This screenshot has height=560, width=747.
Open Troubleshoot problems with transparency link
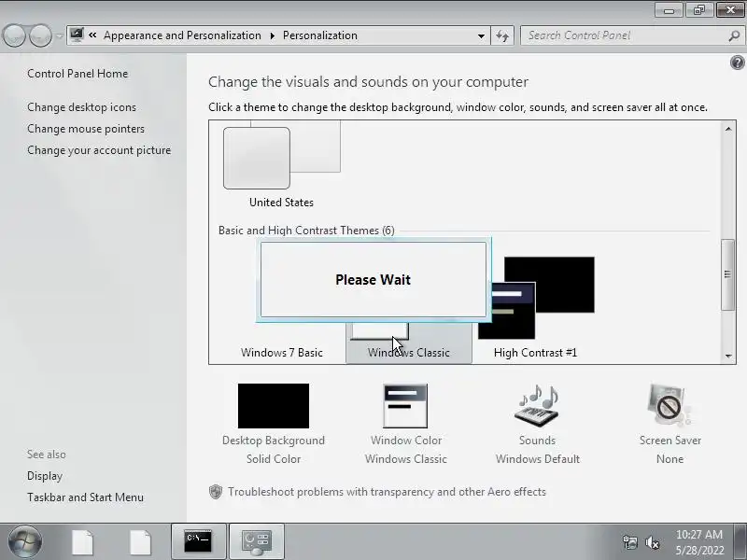point(387,492)
